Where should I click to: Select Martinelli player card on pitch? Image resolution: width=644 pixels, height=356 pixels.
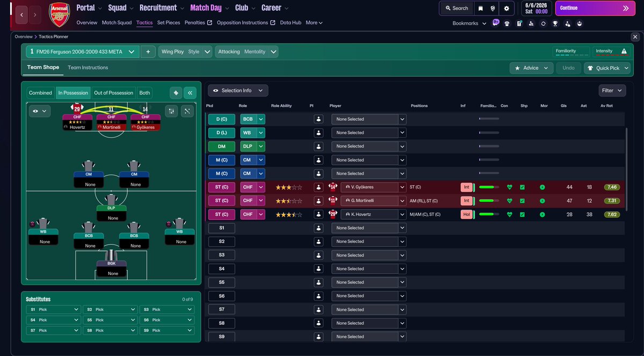pyautogui.click(x=111, y=122)
